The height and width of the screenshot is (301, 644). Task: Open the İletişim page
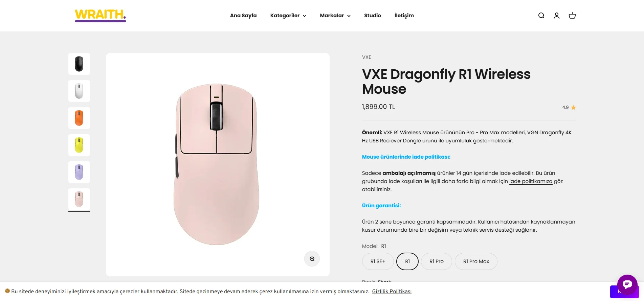[x=404, y=16]
